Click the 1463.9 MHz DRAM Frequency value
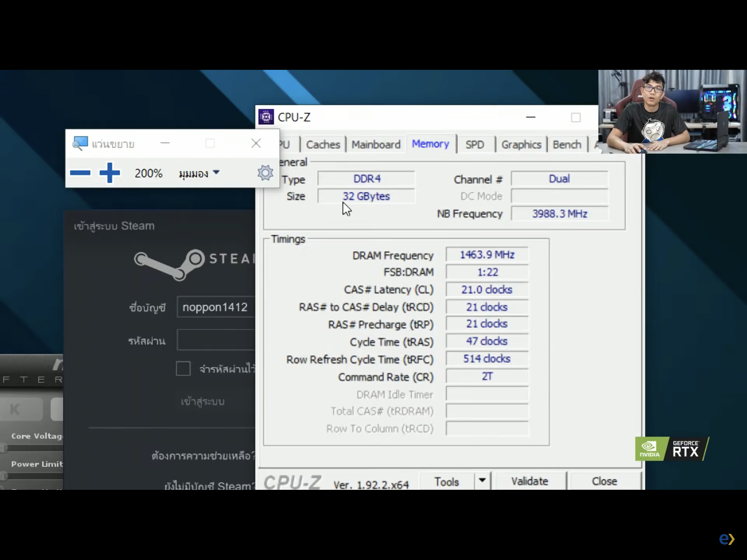This screenshot has height=560, width=747. pyautogui.click(x=487, y=254)
